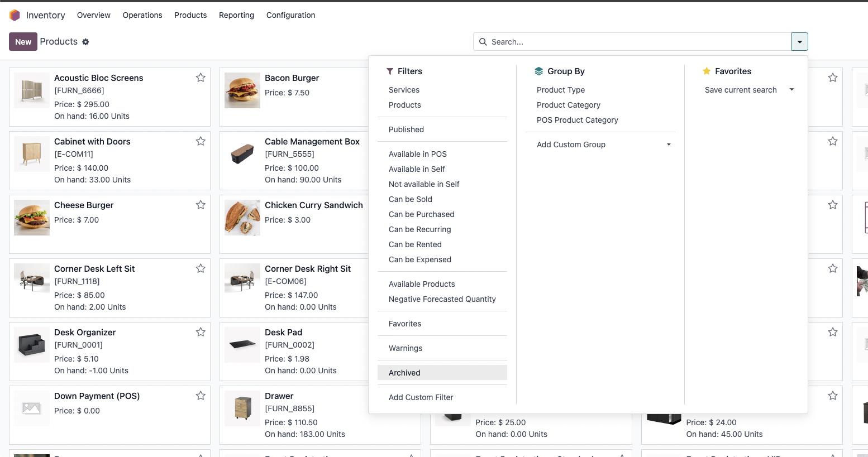Select Can be Rented filter

(x=442, y=244)
